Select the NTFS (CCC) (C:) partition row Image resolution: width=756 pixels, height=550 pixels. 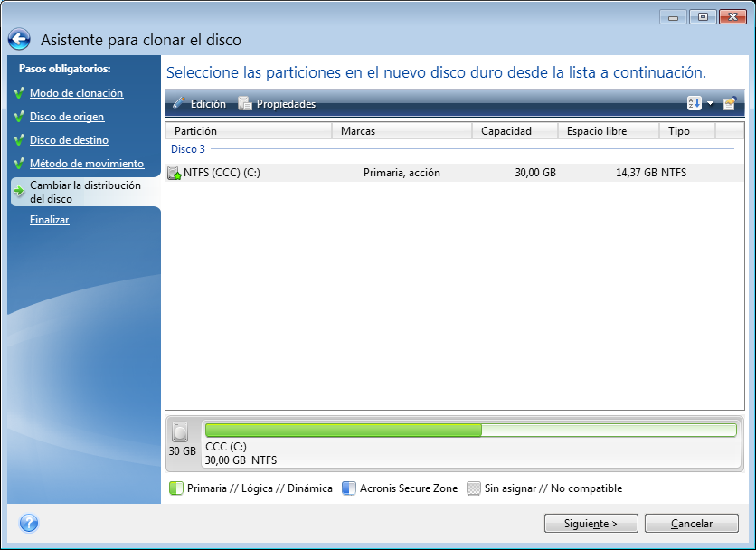pos(455,173)
